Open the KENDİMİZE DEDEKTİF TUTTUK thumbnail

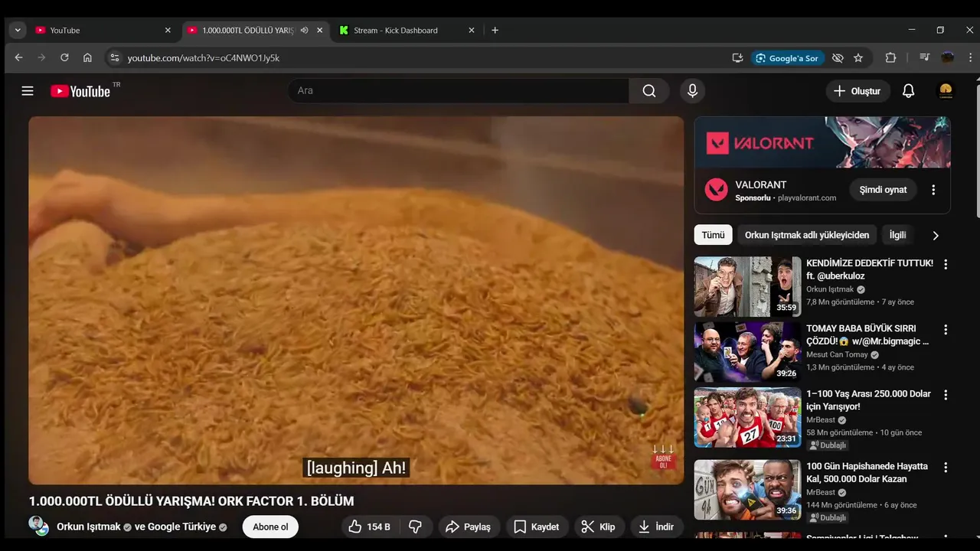click(747, 286)
